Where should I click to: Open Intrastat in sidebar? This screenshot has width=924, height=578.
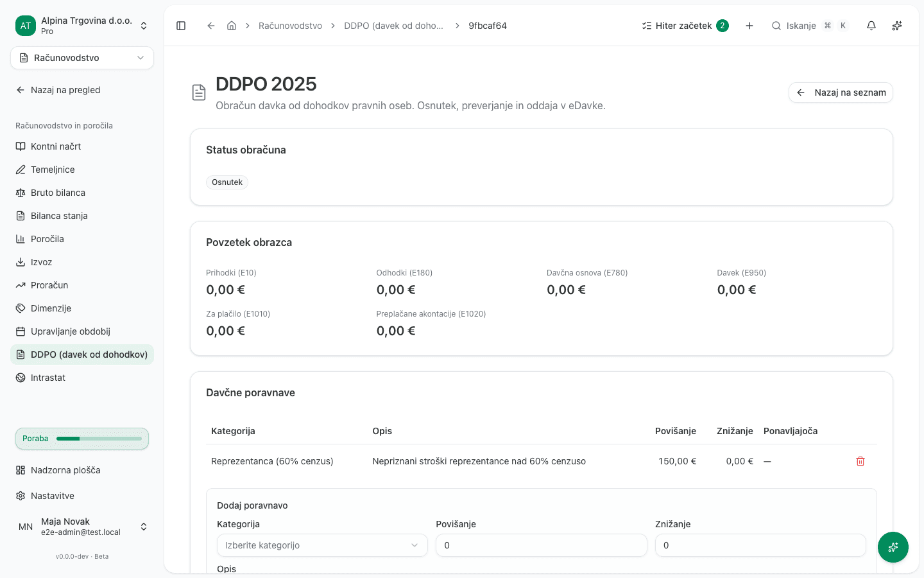coord(82,378)
